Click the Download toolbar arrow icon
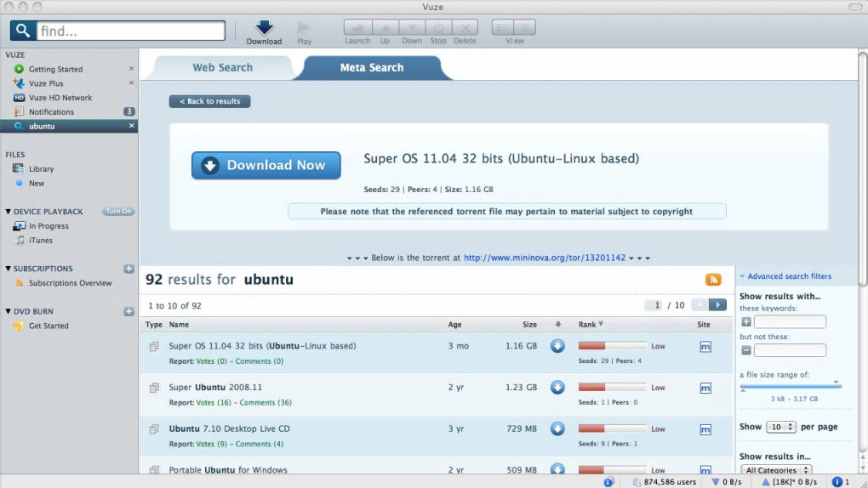Screen dimensions: 868x488 [x=264, y=26]
